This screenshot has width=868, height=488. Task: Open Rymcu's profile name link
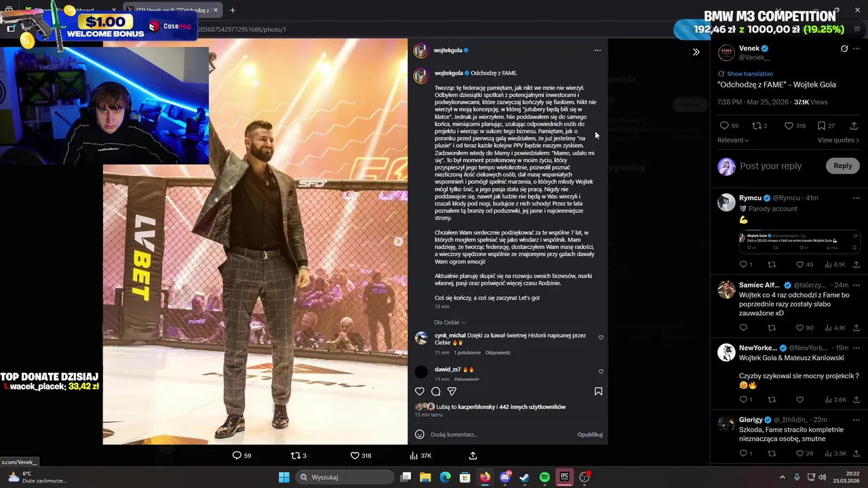click(x=750, y=198)
